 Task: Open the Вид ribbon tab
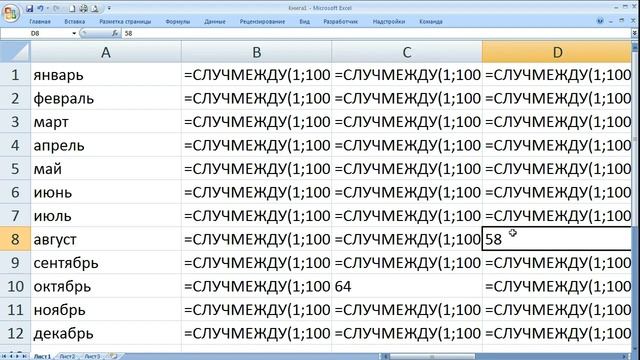[304, 22]
